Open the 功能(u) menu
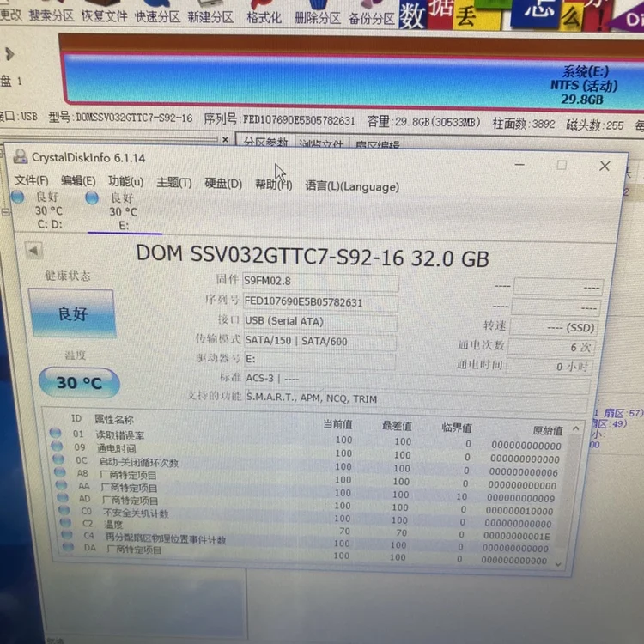The height and width of the screenshot is (644, 644). coord(125,181)
